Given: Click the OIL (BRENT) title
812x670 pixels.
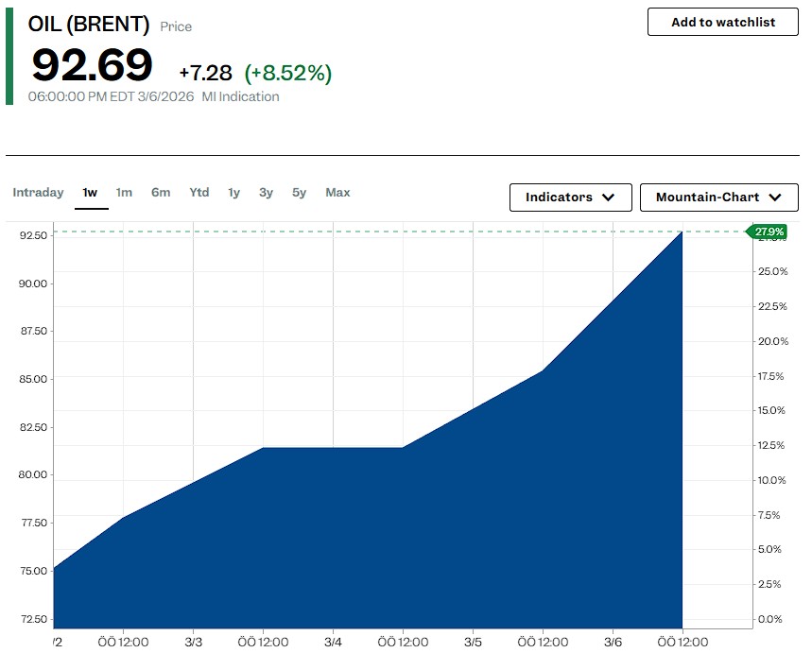Looking at the screenshot, I should (89, 24).
